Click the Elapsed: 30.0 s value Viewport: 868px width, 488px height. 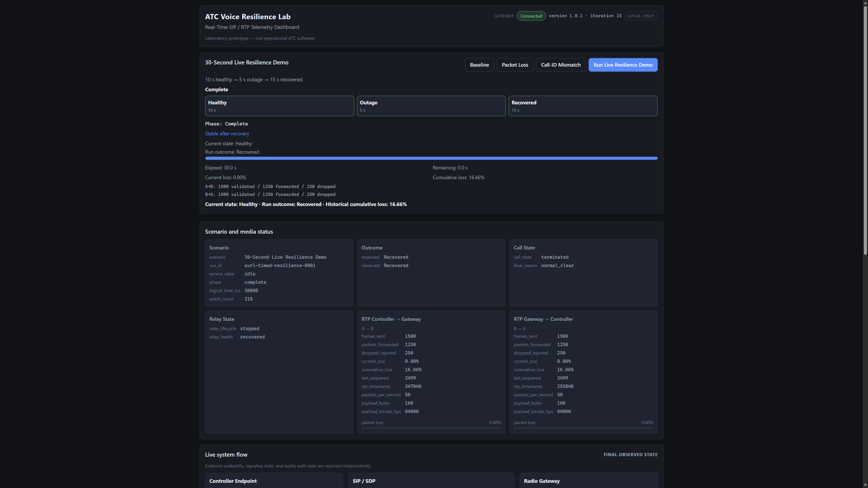point(221,168)
